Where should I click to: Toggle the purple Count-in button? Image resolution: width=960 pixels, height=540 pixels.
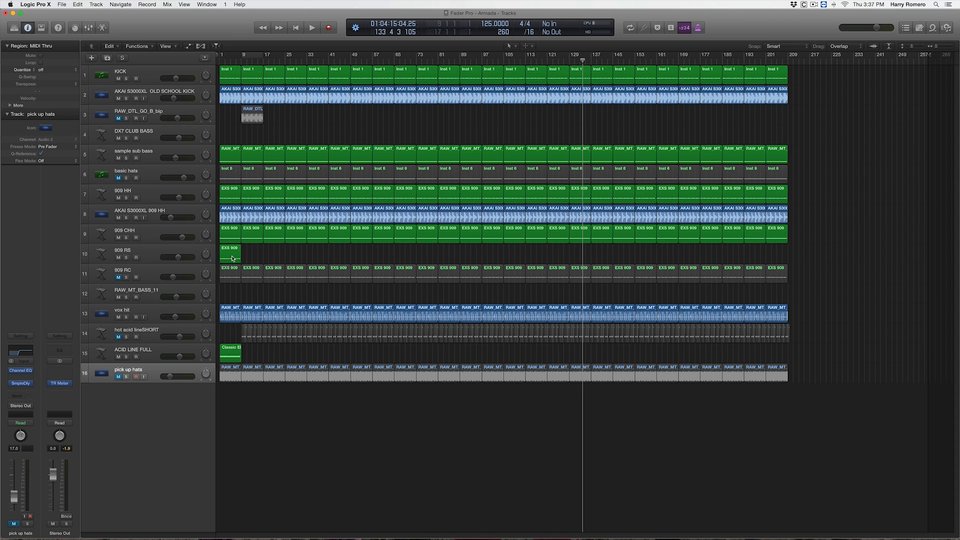click(684, 28)
